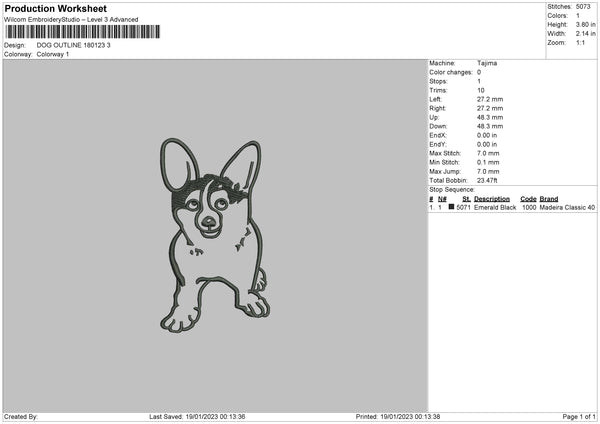Click the barcode under the title

[x=82, y=32]
